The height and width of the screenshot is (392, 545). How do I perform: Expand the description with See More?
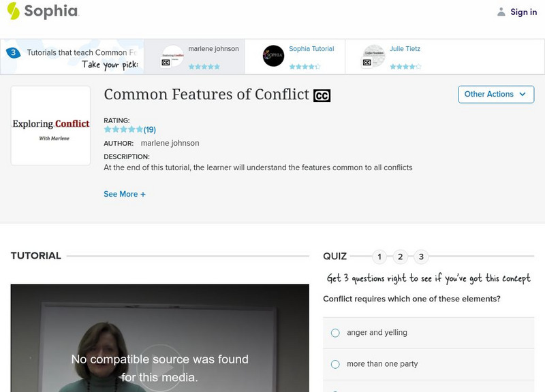pyautogui.click(x=126, y=193)
